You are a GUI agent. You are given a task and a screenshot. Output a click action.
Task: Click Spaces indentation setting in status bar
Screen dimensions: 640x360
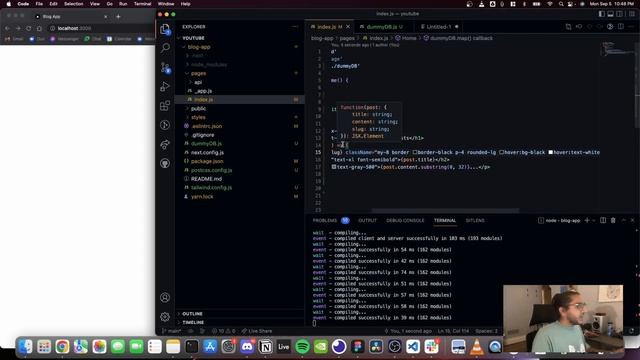click(x=487, y=331)
